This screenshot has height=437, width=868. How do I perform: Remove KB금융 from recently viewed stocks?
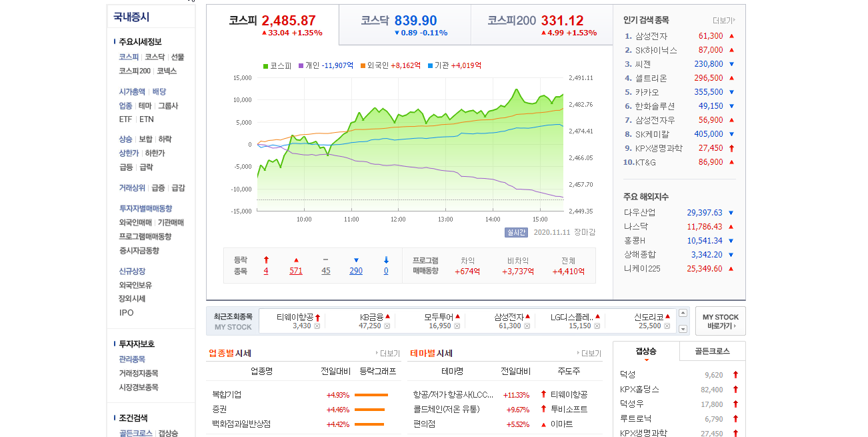click(387, 326)
